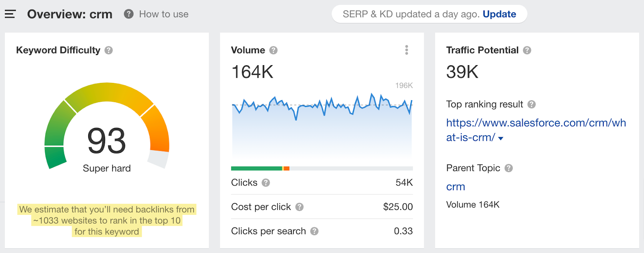Click Parent Topic help question mark
644x253 pixels.
point(509,168)
